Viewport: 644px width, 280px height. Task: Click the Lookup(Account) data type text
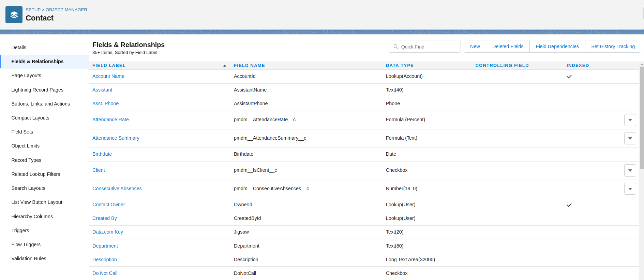pyautogui.click(x=404, y=76)
